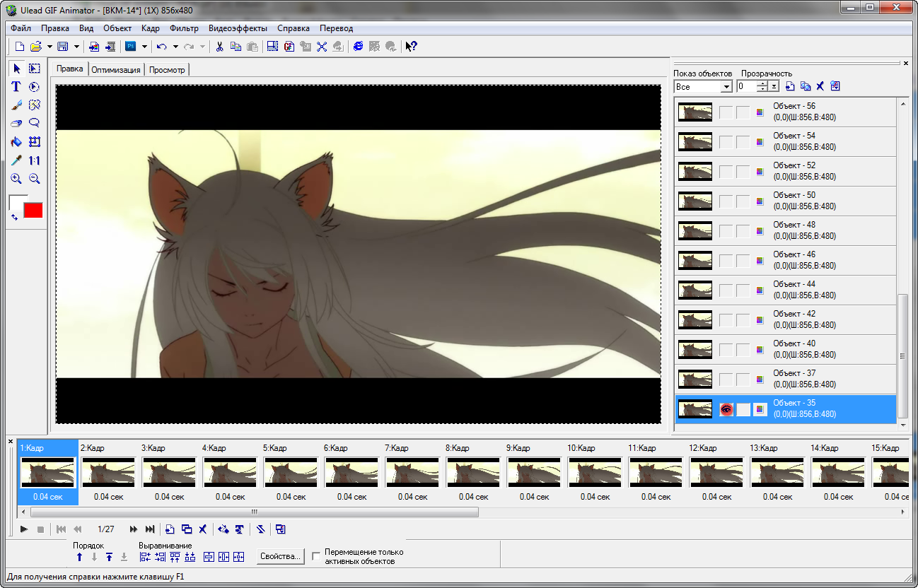Click the Zoom out magnifier tool

click(34, 180)
